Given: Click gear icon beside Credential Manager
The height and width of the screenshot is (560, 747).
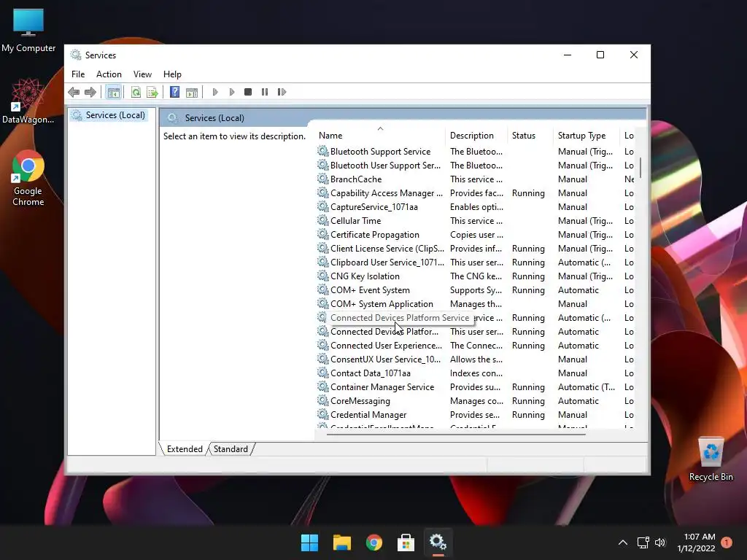Looking at the screenshot, I should point(323,414).
